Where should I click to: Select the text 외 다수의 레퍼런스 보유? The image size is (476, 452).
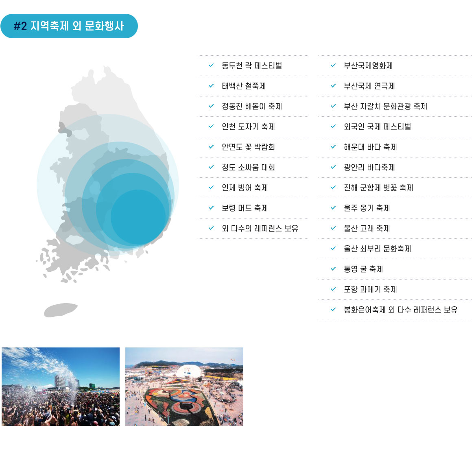pyautogui.click(x=260, y=228)
